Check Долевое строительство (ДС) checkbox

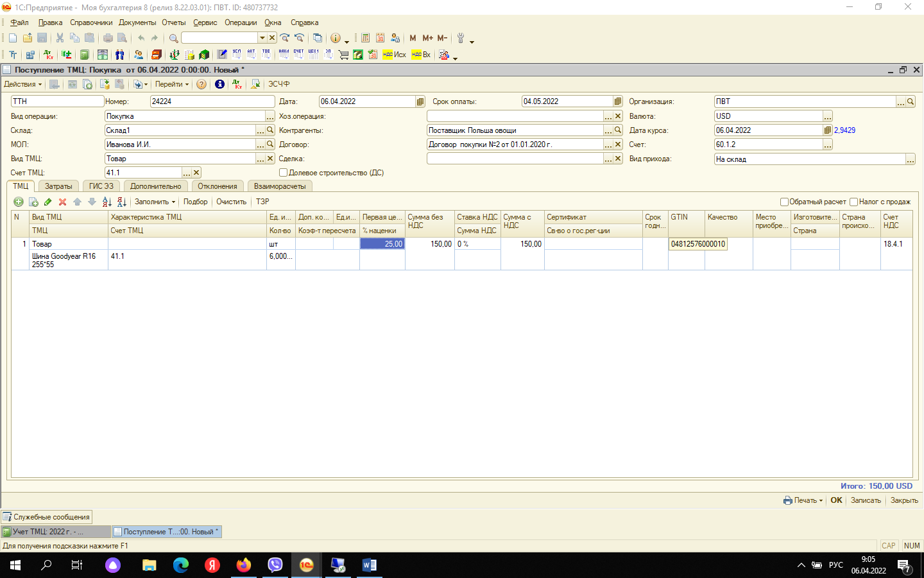283,173
